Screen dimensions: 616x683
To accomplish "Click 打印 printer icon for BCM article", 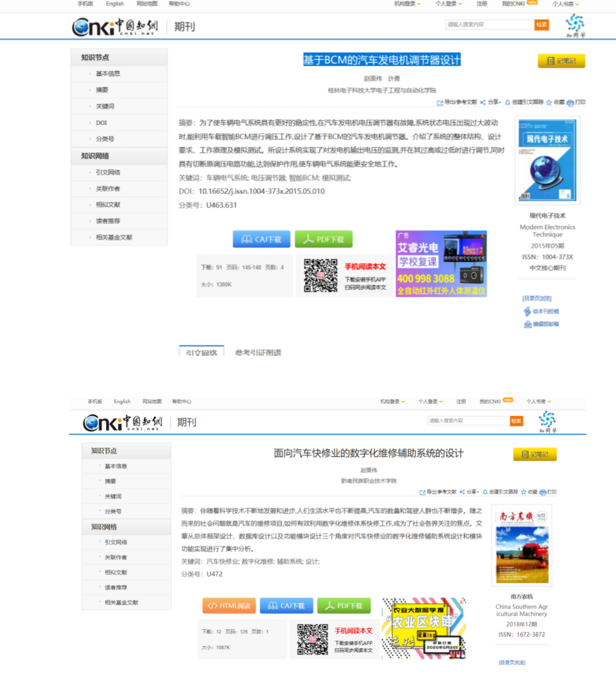I will [x=570, y=103].
